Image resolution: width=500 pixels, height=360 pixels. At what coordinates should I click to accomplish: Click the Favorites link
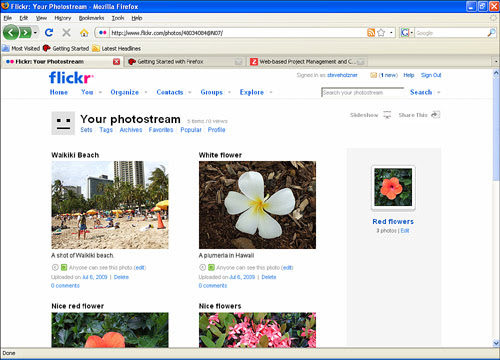(x=161, y=130)
